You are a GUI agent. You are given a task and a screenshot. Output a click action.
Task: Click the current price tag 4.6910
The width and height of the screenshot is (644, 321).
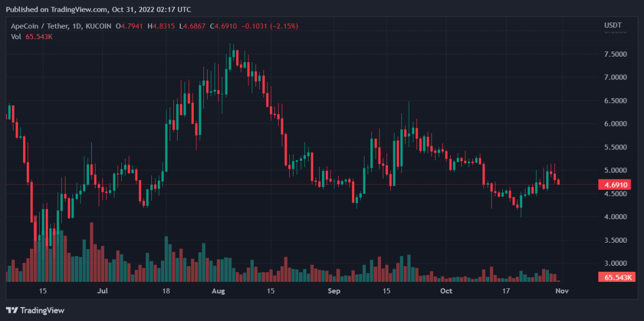coord(616,184)
